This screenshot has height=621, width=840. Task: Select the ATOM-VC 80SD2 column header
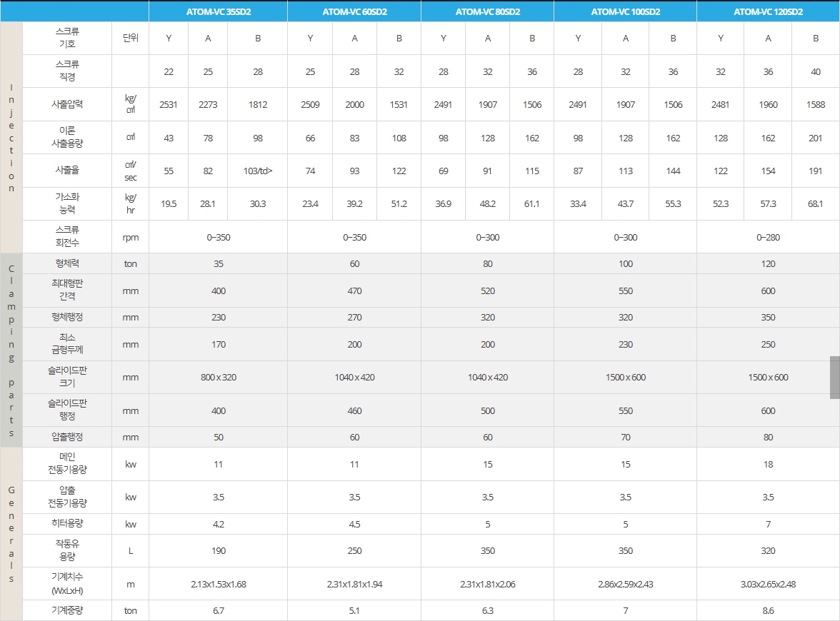tap(487, 11)
